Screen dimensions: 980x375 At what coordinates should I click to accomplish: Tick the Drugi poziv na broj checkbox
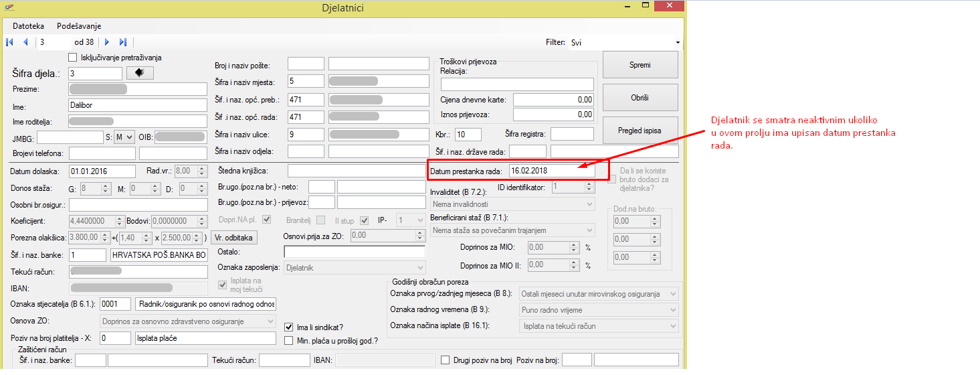coord(446,360)
